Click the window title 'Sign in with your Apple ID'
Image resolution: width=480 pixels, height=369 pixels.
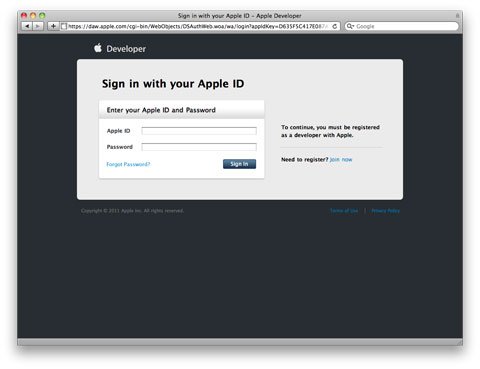(239, 16)
